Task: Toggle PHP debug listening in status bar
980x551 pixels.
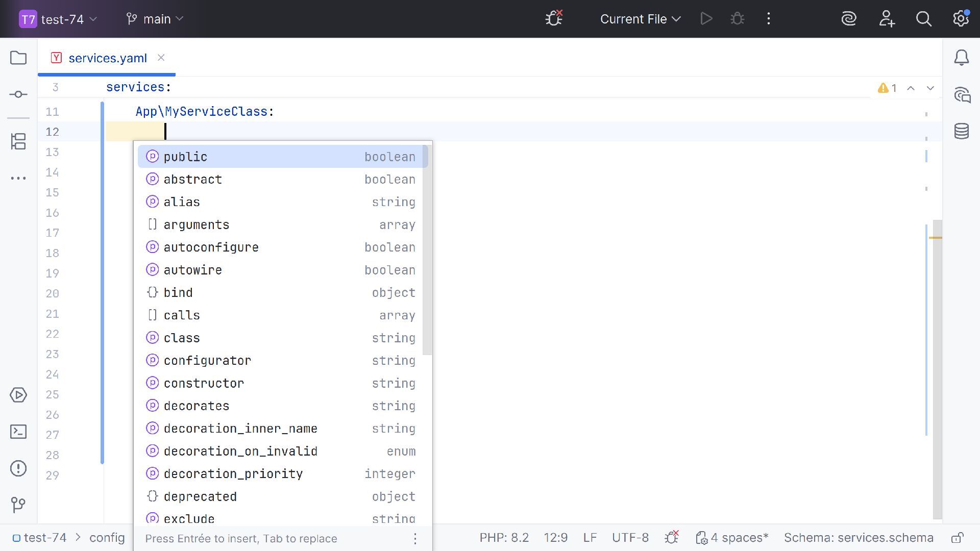Action: pos(672,537)
